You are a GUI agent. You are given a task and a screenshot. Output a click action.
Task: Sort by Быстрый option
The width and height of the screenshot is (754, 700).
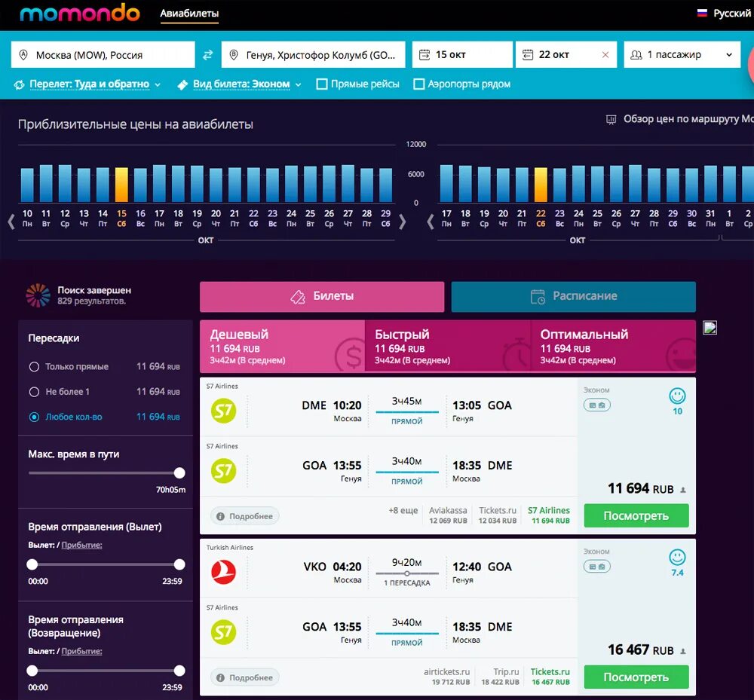pyautogui.click(x=448, y=346)
